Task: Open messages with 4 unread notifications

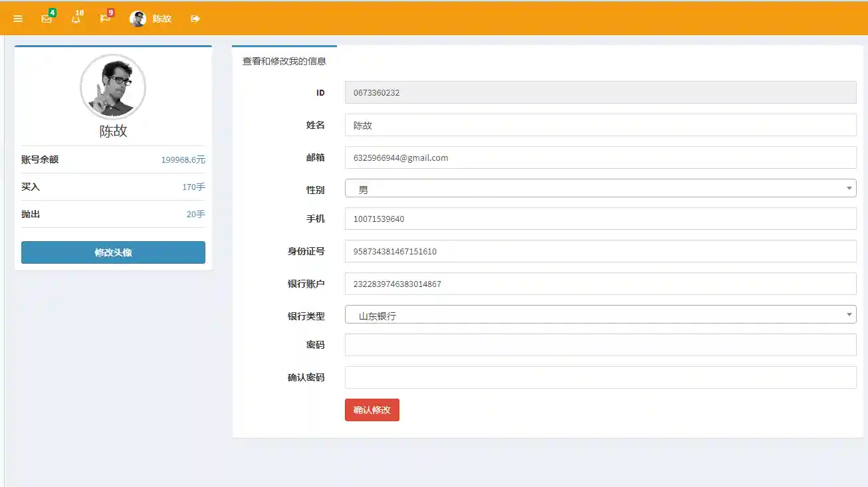Action: [x=45, y=19]
